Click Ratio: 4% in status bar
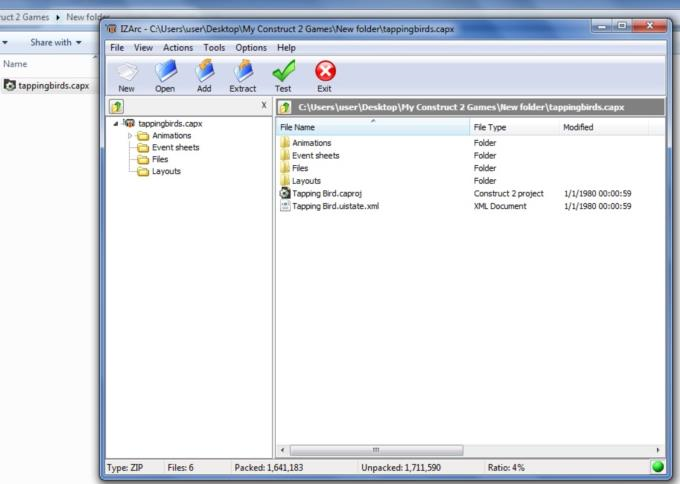 coord(506,468)
